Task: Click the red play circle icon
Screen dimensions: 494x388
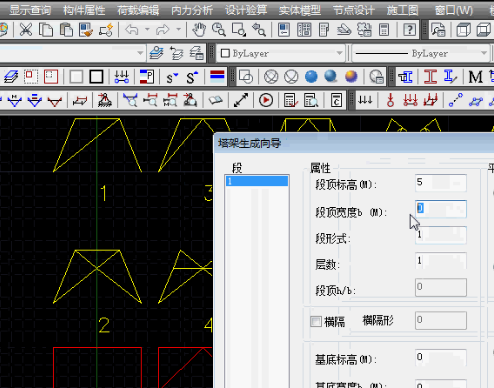Action: pos(266,100)
